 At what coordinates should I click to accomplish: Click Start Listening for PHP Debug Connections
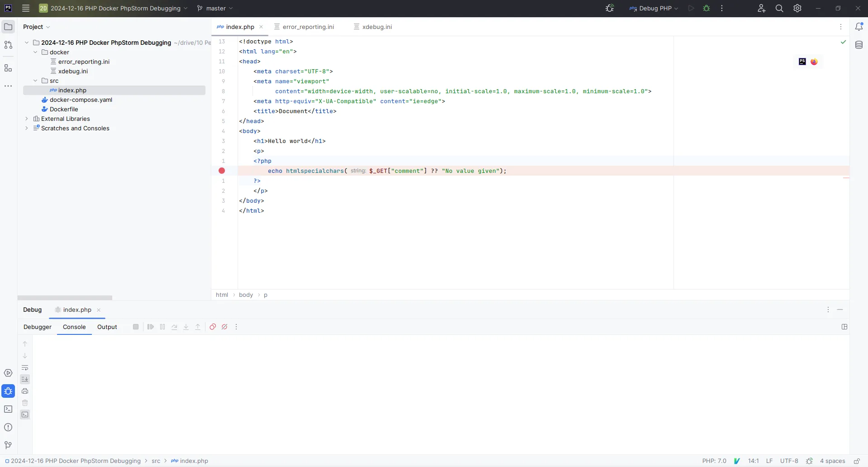(610, 8)
